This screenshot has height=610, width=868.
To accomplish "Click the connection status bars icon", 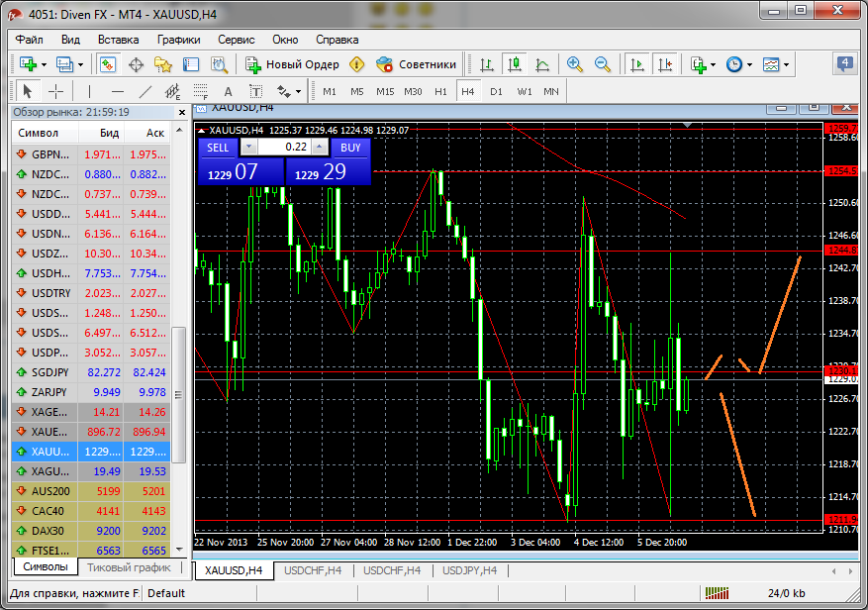I will coord(717,593).
